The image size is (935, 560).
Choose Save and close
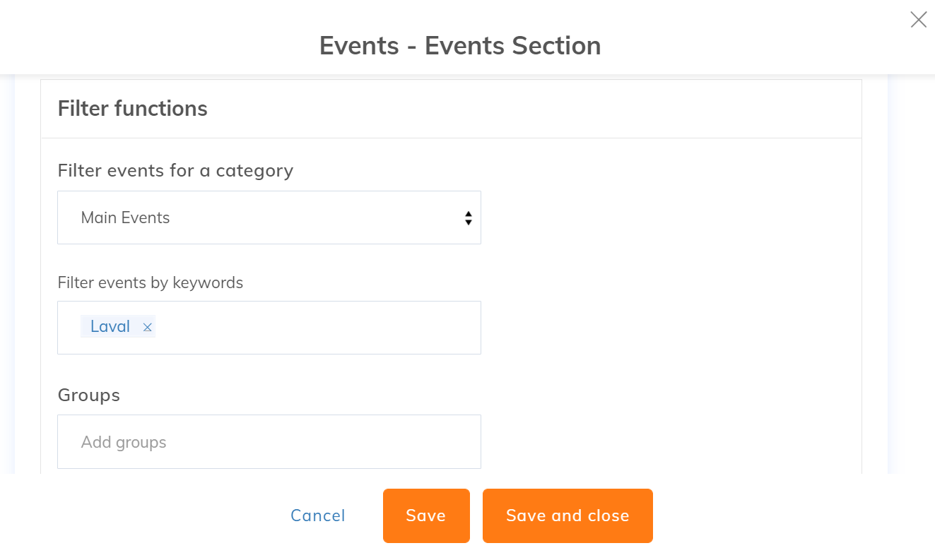pyautogui.click(x=568, y=516)
